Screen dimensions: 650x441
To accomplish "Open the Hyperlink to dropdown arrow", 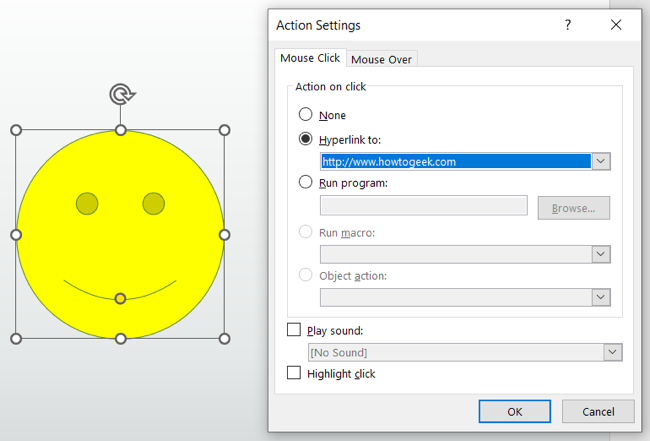I will tap(601, 161).
